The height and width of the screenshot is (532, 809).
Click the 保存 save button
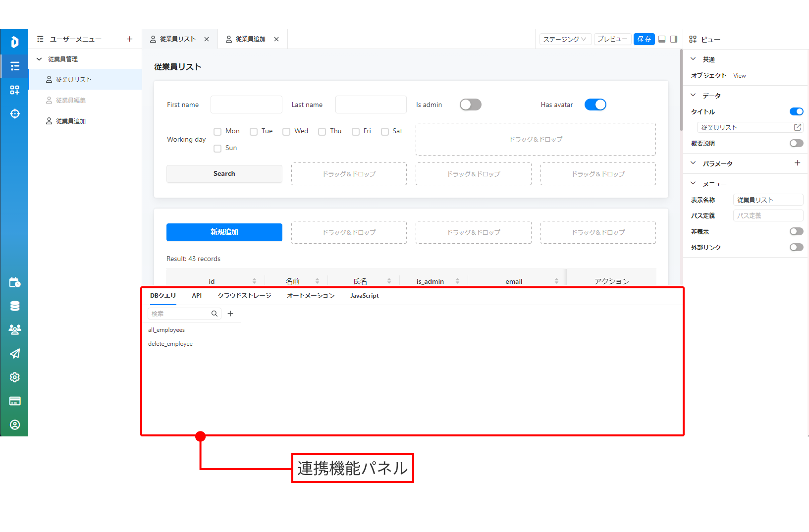tap(644, 39)
